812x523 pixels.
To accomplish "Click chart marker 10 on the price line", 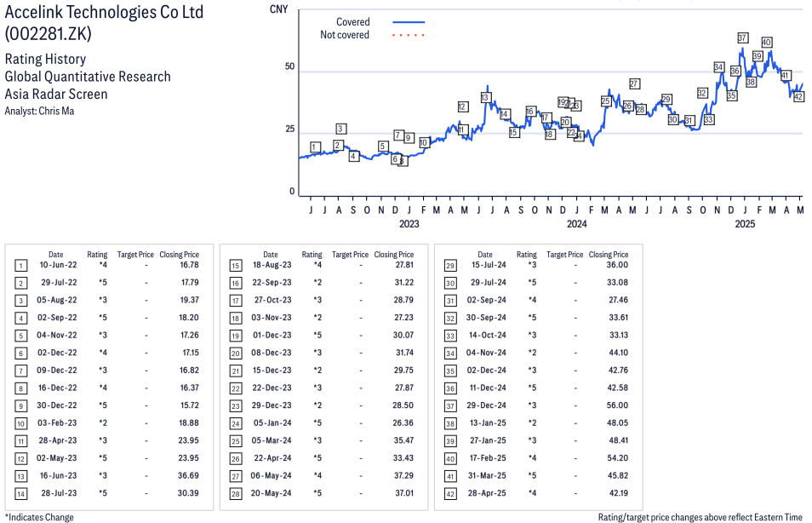I will pyautogui.click(x=424, y=142).
